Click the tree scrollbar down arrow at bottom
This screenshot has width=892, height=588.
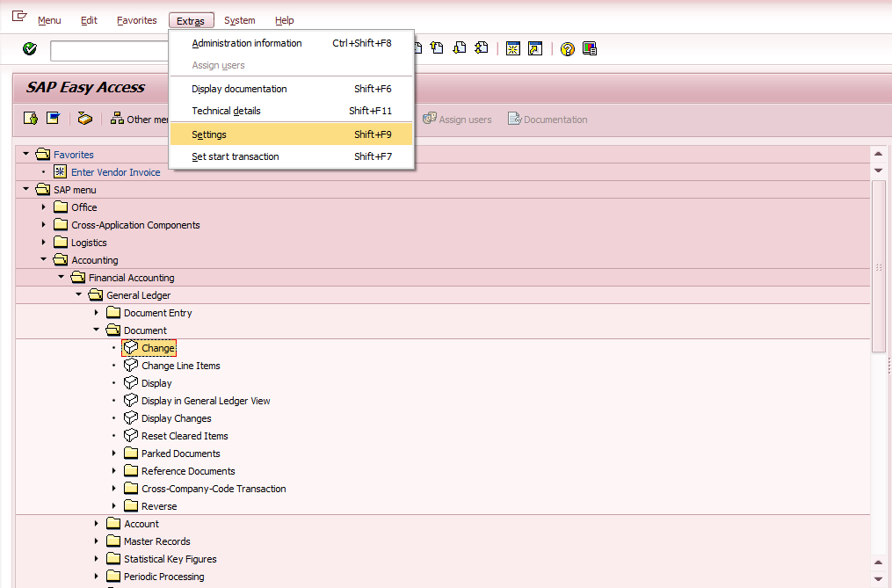click(x=878, y=579)
